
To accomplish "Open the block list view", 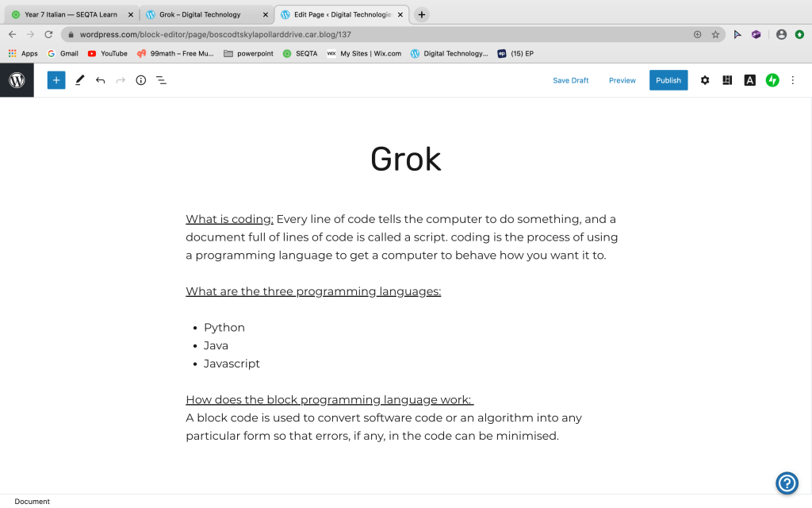I will [161, 80].
